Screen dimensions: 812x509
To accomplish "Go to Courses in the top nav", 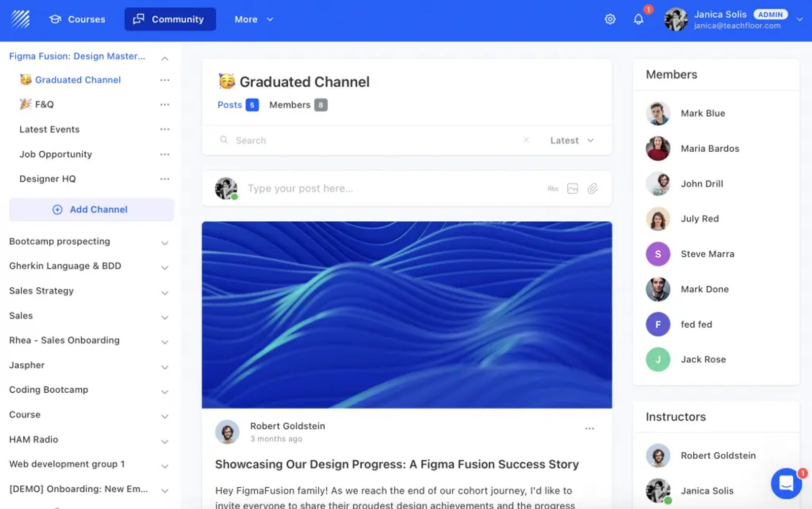I will 77,19.
